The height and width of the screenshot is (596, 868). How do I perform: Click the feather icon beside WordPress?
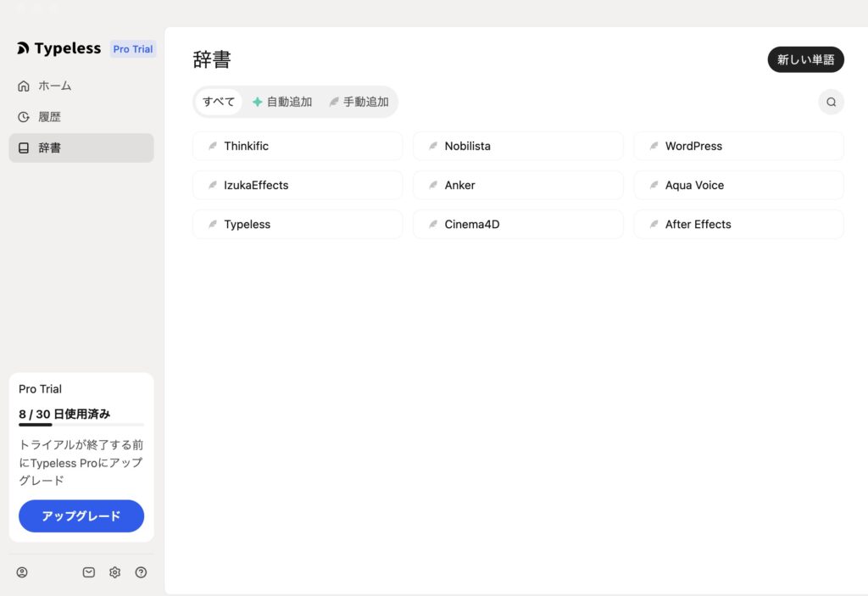[654, 146]
